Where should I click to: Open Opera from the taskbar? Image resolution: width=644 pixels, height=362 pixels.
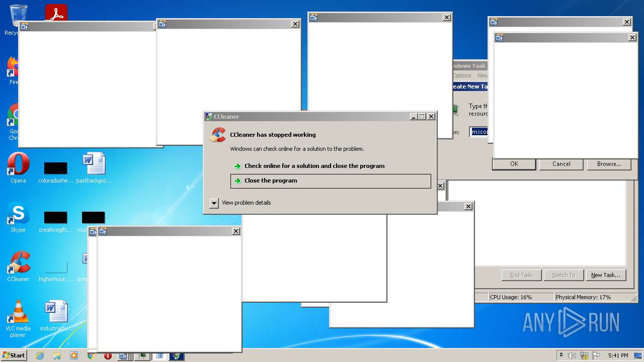pyautogui.click(x=108, y=355)
